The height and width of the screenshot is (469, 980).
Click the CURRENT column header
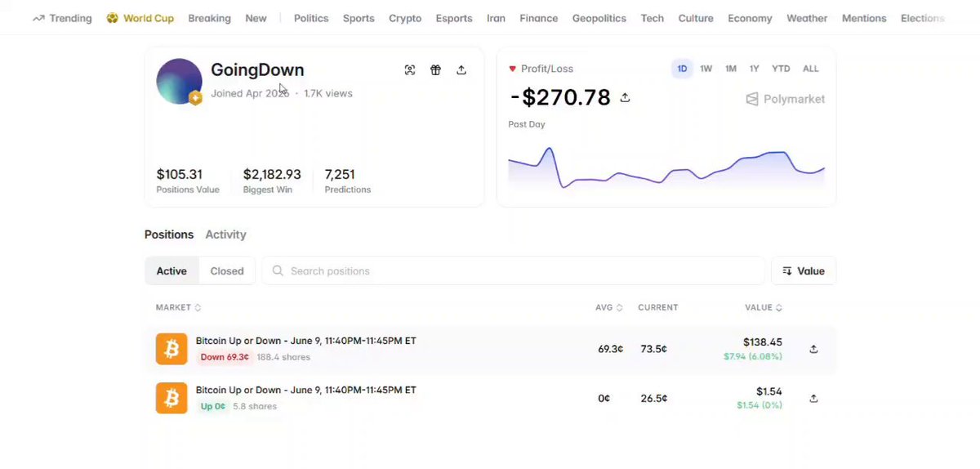coord(658,308)
